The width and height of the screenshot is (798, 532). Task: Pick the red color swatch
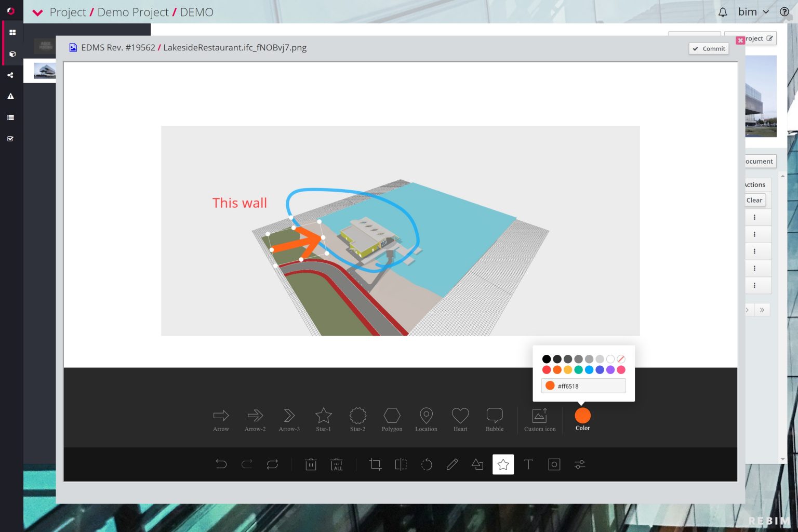[x=547, y=370]
